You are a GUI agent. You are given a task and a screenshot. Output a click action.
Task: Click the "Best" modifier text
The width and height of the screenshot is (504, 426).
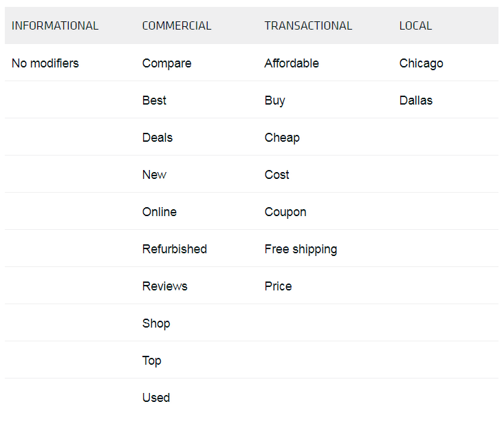point(154,100)
